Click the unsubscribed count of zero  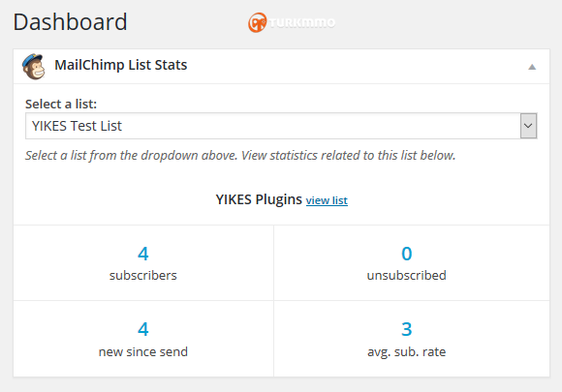coord(406,254)
